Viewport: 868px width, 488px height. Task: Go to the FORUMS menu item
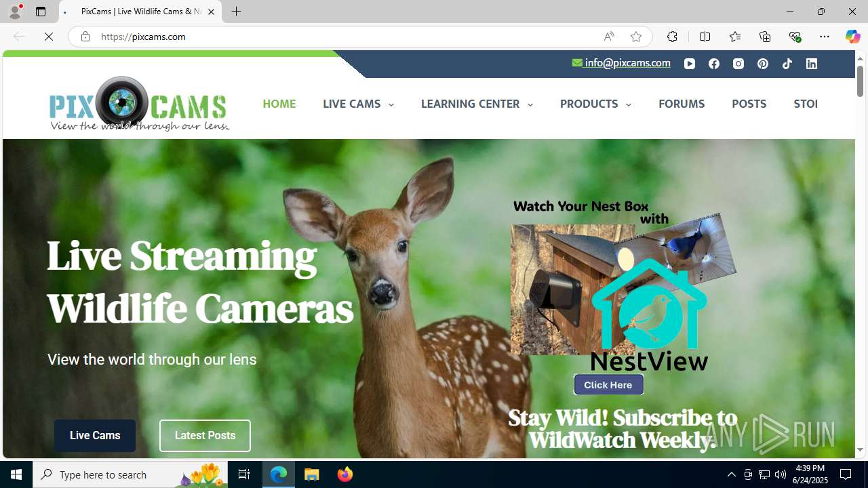click(x=682, y=104)
